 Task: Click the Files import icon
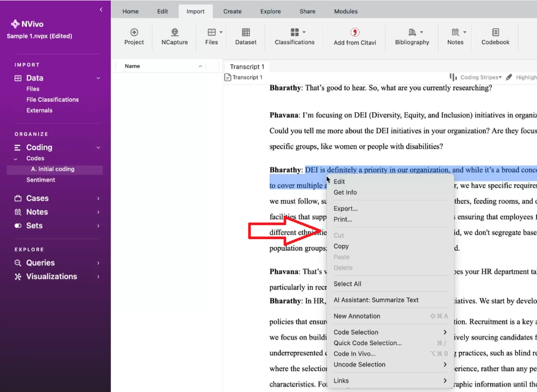212,32
